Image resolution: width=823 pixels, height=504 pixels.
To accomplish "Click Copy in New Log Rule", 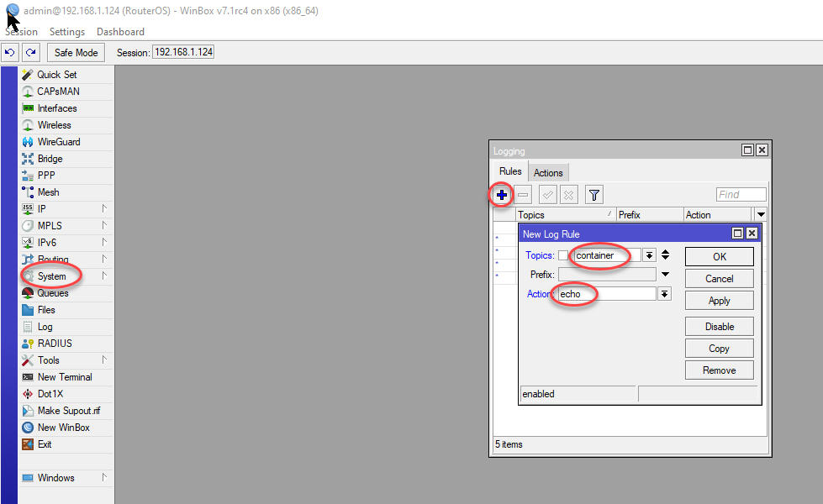I will click(719, 349).
